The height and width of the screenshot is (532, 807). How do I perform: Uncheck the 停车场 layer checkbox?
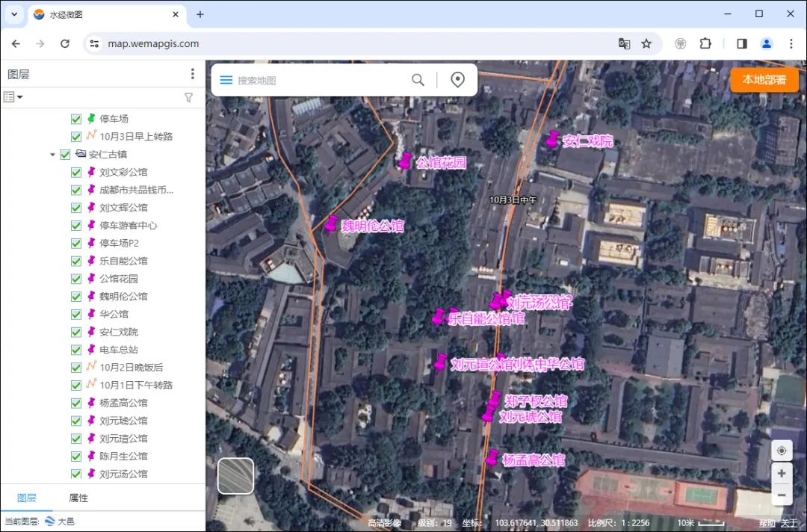click(x=76, y=119)
